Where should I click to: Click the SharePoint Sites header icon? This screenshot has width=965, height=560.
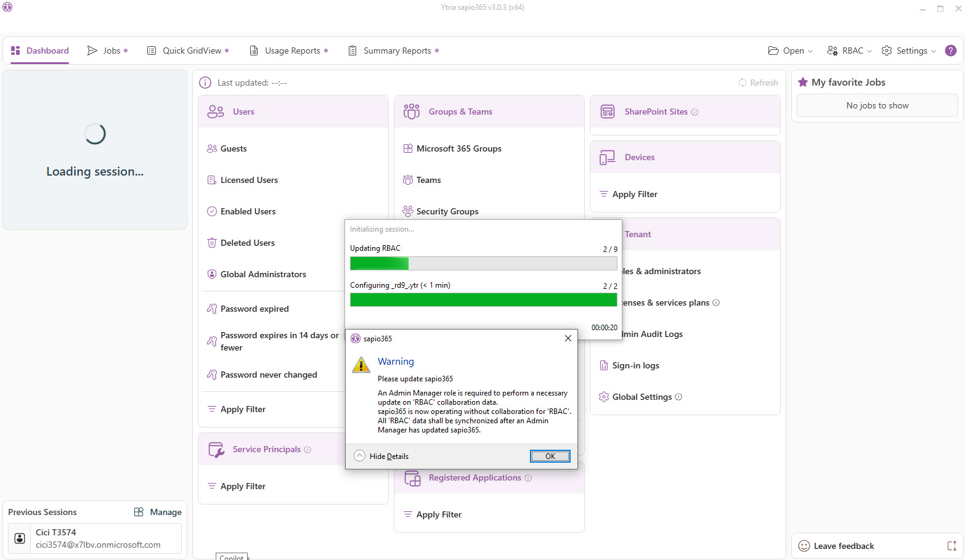point(608,112)
